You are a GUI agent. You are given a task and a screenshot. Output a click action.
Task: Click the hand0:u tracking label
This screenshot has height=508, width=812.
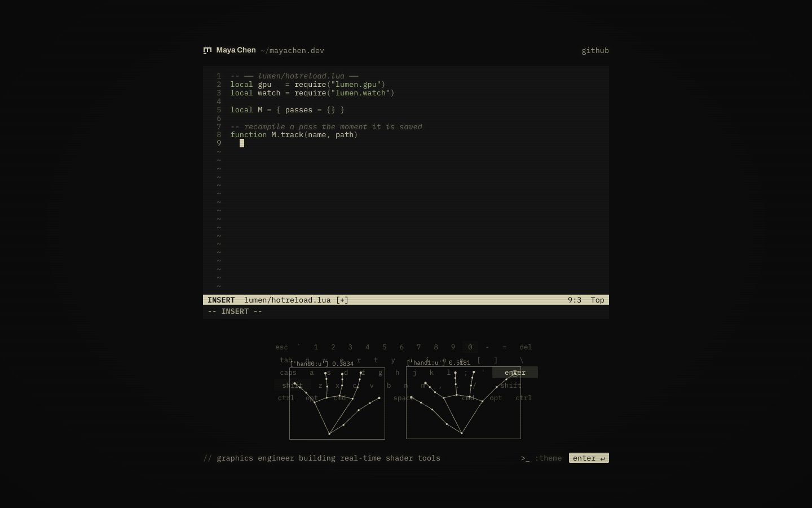(322, 364)
